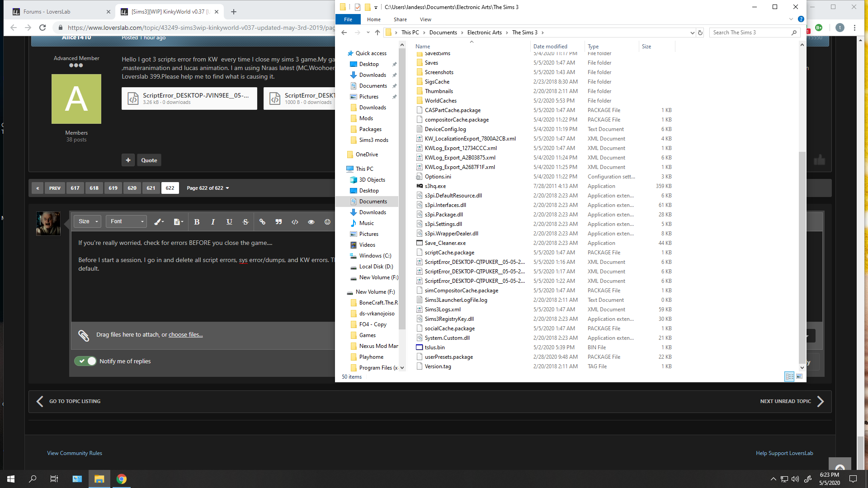868x488 pixels.
Task: Switch to large icons view in Explorer
Action: [799, 376]
